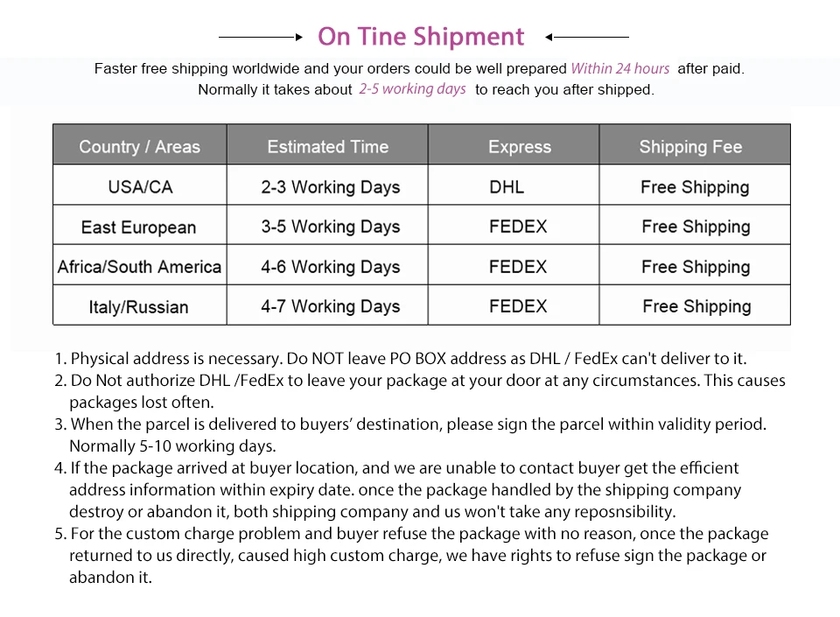Click the DHL express cell

point(514,185)
